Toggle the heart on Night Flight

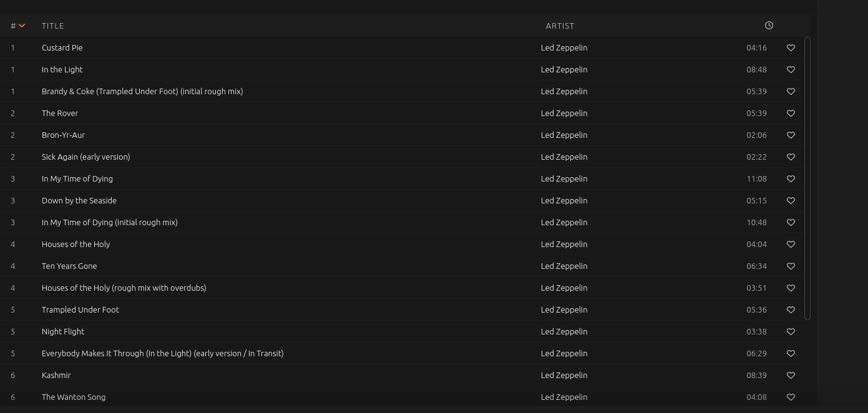tap(791, 331)
